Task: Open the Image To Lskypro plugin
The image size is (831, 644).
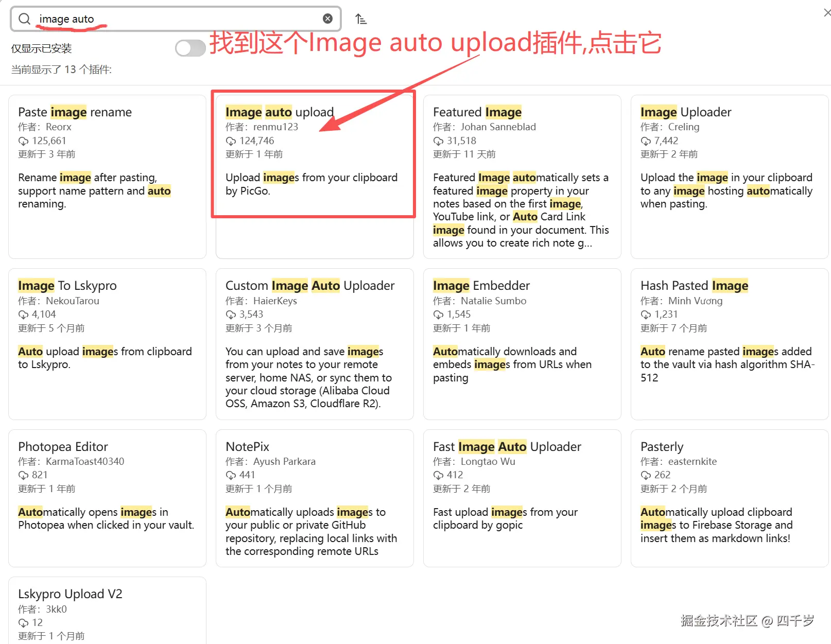Action: coord(107,345)
